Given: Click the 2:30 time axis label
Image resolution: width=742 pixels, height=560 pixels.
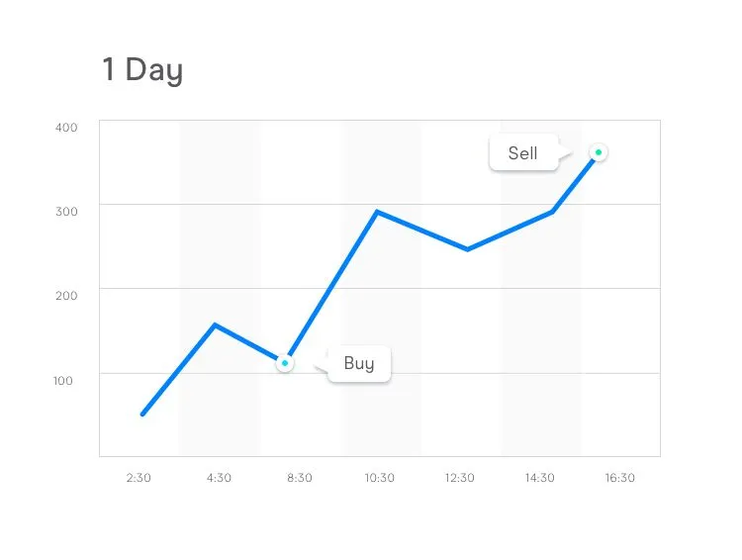Looking at the screenshot, I should pos(139,478).
